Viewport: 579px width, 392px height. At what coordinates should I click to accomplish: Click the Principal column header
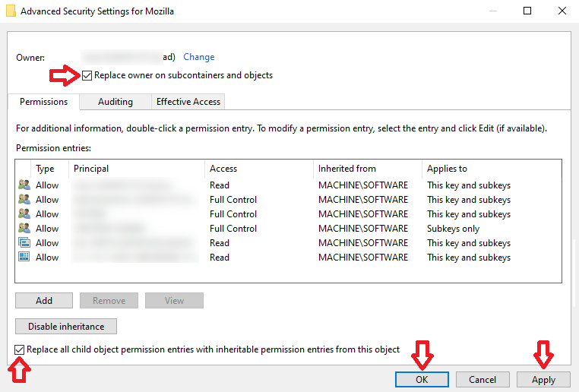(x=91, y=169)
